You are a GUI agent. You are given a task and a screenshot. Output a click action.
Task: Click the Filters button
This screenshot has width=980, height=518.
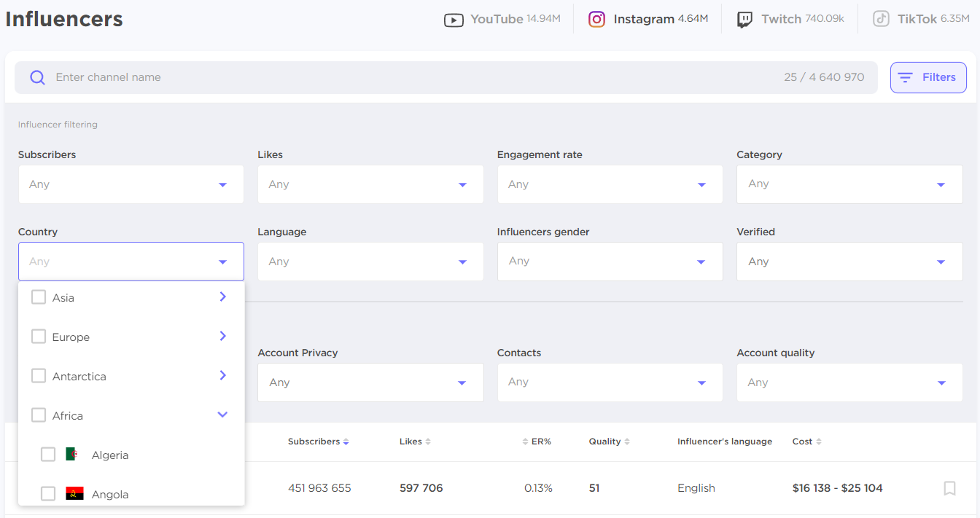(x=928, y=77)
